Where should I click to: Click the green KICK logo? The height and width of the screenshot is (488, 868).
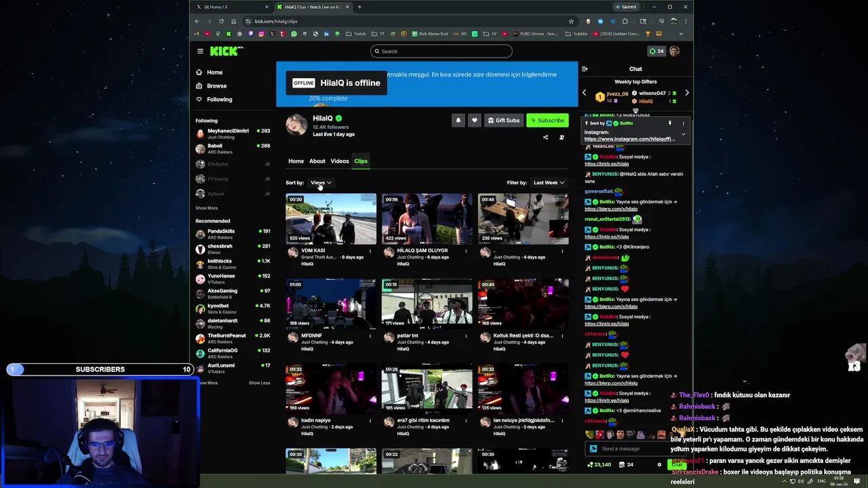point(226,51)
